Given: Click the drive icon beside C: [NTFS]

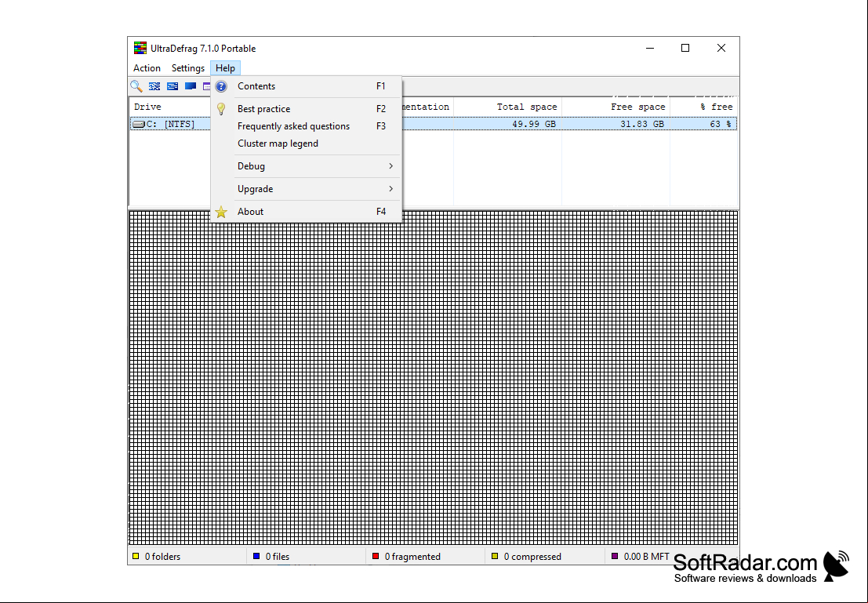Looking at the screenshot, I should 138,125.
